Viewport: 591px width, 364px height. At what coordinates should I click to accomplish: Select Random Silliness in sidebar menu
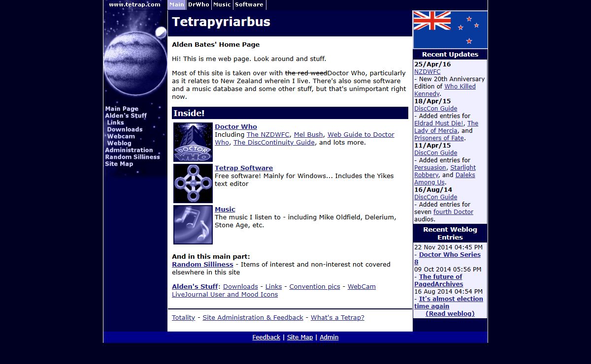pos(132,157)
